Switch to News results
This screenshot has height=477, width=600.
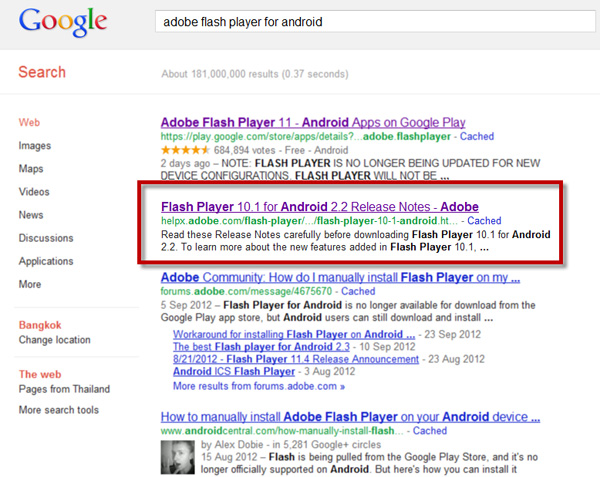pos(31,215)
